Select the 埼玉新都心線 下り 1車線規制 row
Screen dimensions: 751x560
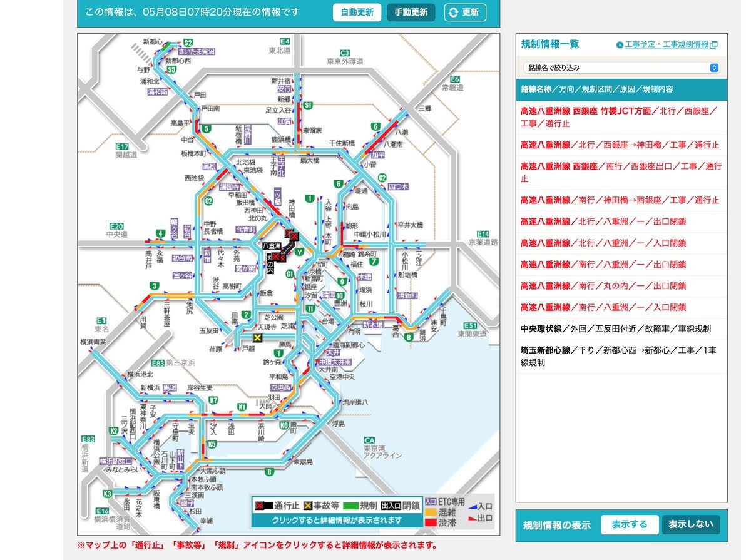621,357
